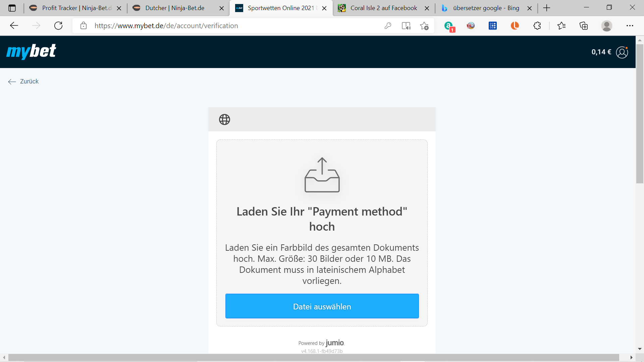Click the horizontal scrollbar right arrow
The image size is (644, 362).
(x=632, y=358)
